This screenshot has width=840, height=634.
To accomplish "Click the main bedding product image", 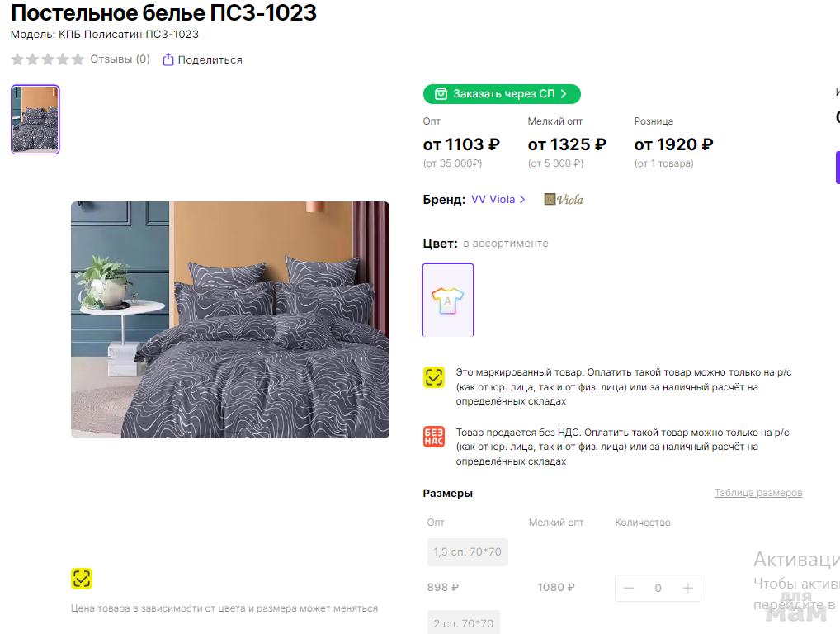I will 230,319.
